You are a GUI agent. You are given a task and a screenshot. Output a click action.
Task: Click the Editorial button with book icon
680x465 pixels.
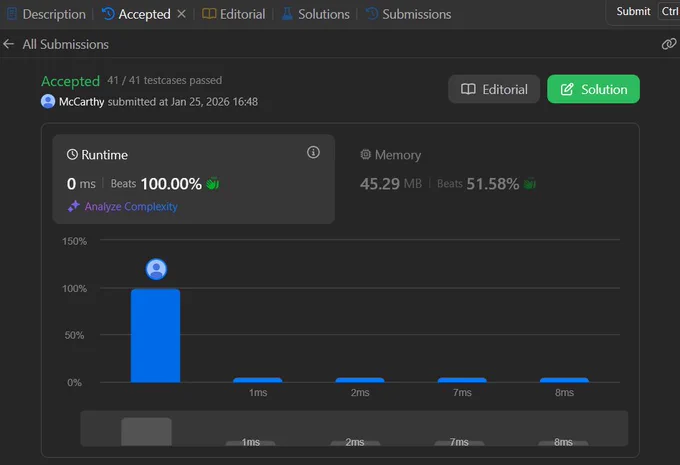click(494, 89)
